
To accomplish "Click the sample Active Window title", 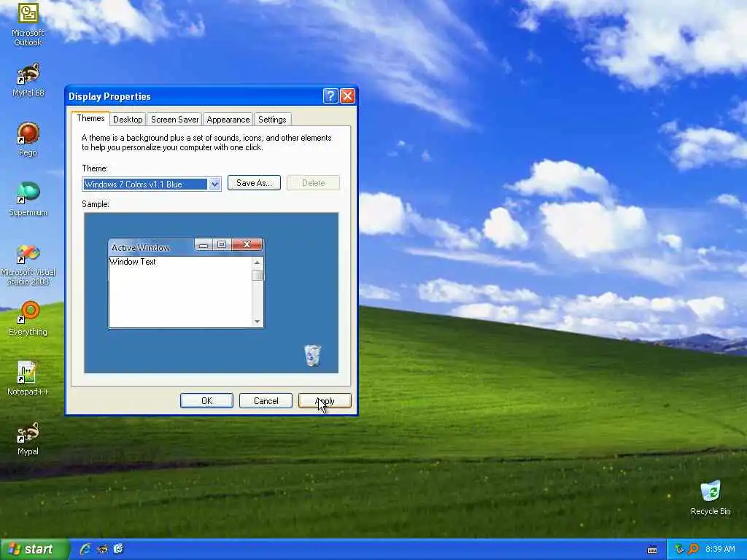I will pyautogui.click(x=141, y=248).
